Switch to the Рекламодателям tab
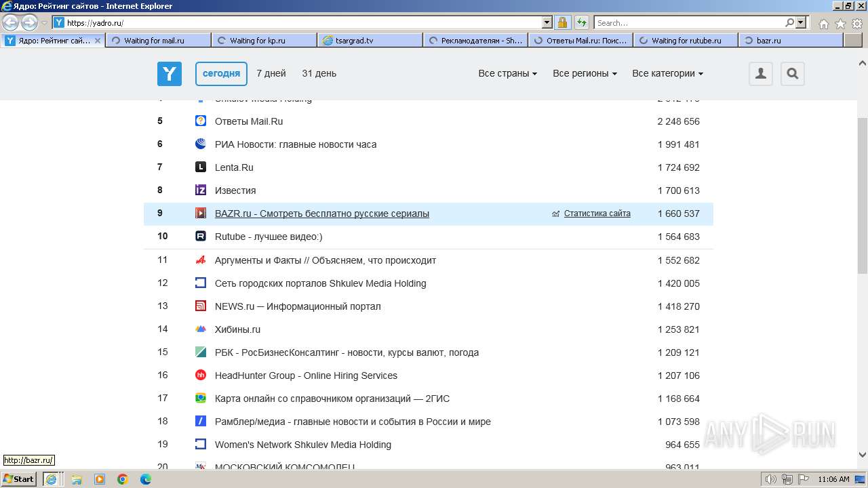This screenshot has height=488, width=868. pos(475,41)
